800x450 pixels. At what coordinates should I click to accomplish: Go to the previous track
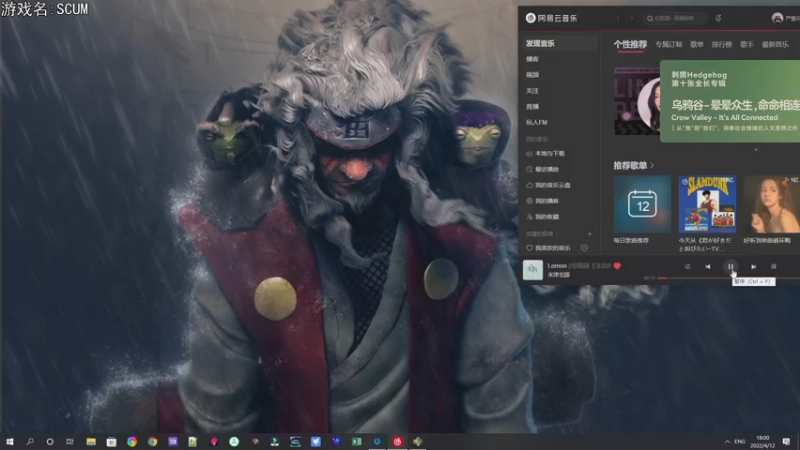click(x=708, y=266)
